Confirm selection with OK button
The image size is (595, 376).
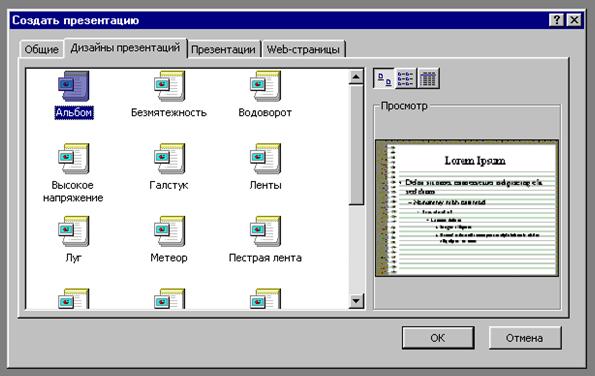point(438,338)
